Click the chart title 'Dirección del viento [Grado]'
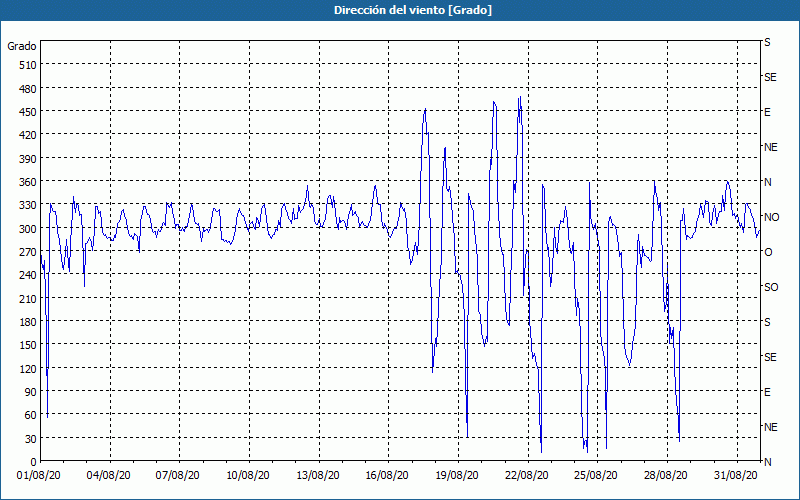 click(x=413, y=10)
